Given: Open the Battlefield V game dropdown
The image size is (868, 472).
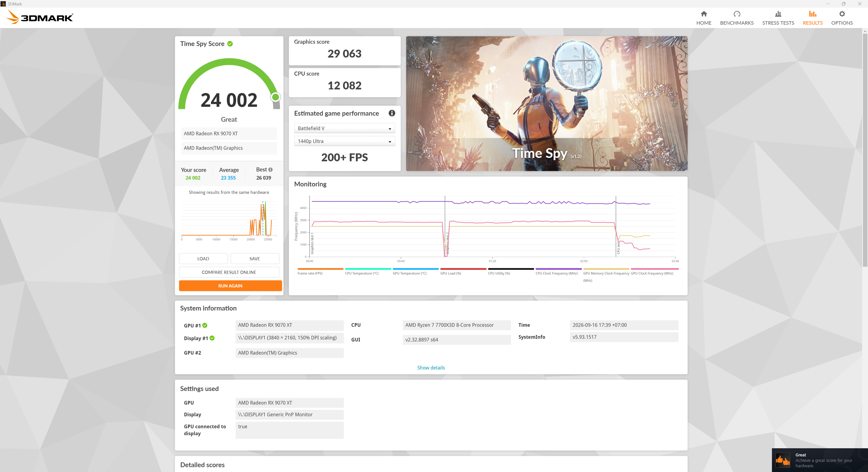Looking at the screenshot, I should coord(344,128).
